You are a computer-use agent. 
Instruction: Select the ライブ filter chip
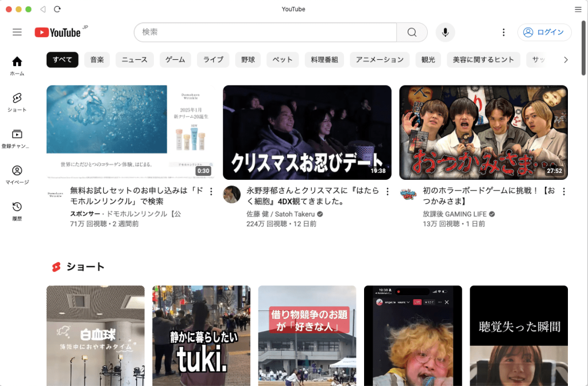[x=214, y=60]
